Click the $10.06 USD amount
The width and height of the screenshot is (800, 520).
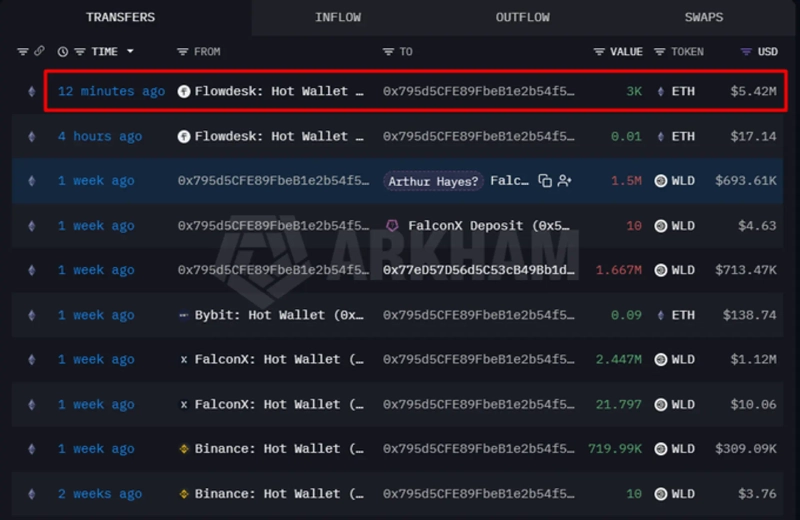pos(754,404)
